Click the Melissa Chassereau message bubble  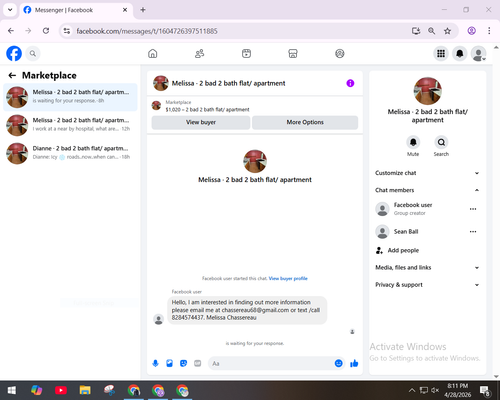click(x=247, y=310)
